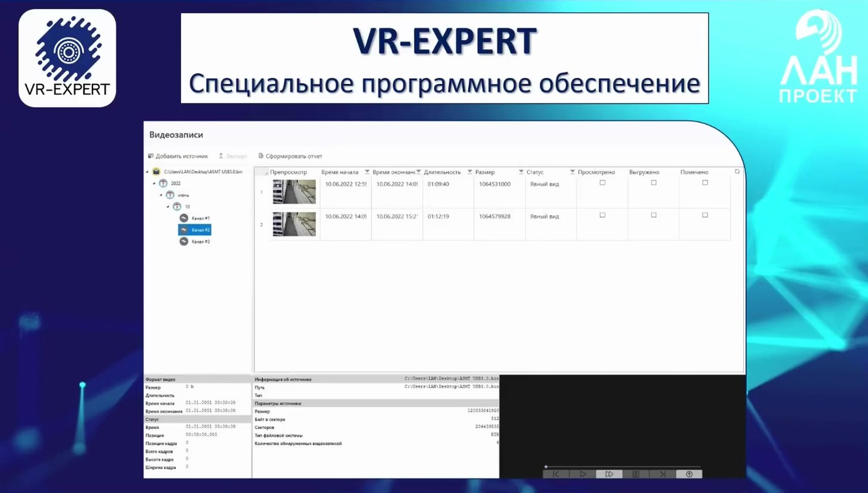Tick 'Выгружено' checkbox for recording 1
868x493 pixels.
tap(654, 183)
